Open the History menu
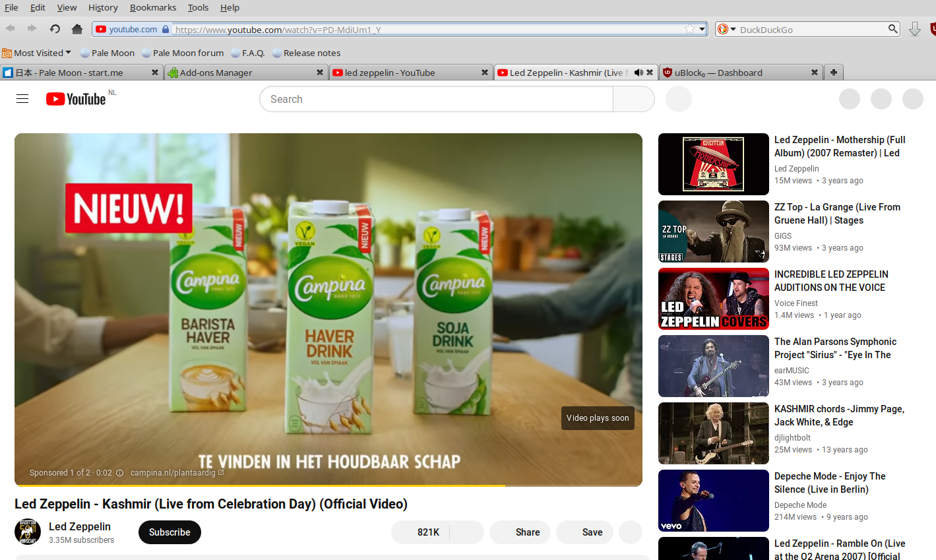The width and height of the screenshot is (936, 560). (x=103, y=7)
